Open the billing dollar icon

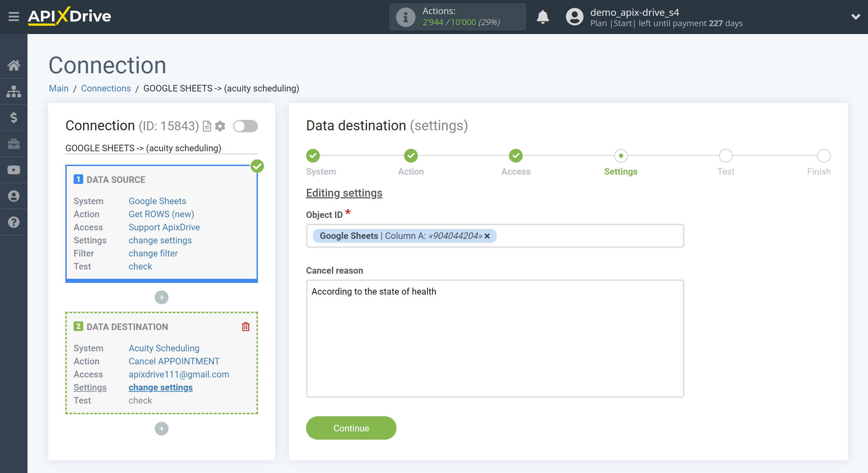point(14,118)
